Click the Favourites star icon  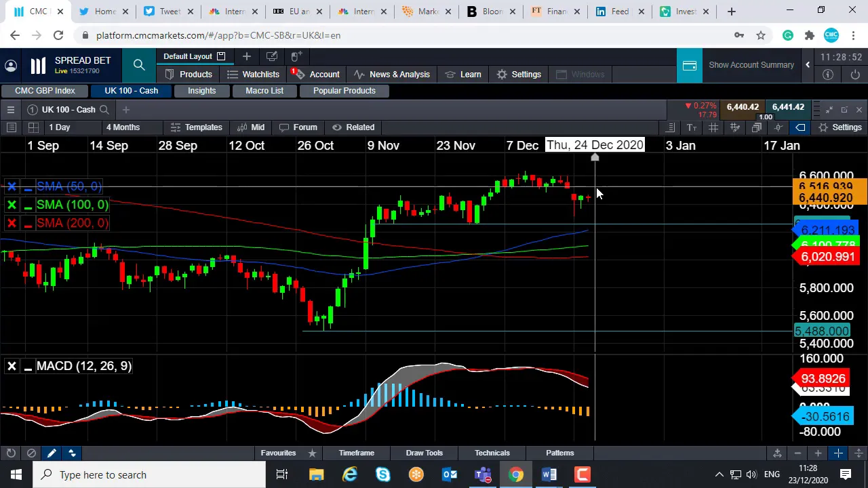click(x=312, y=453)
